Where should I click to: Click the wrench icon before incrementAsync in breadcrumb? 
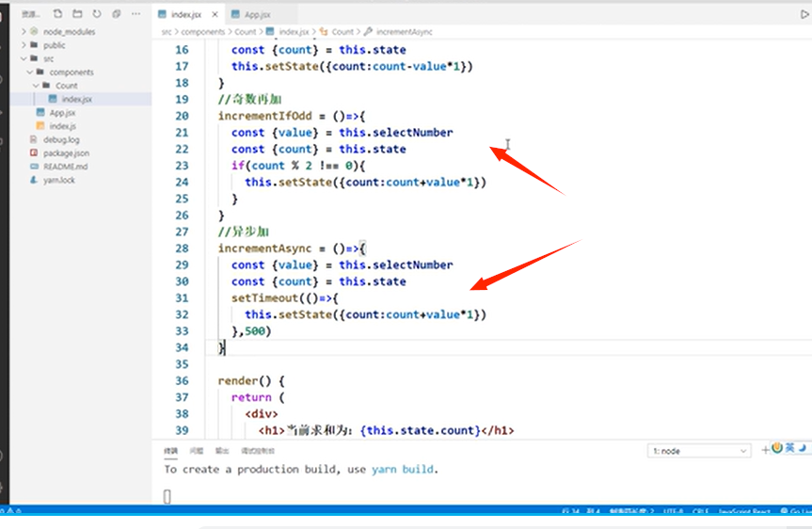tap(368, 32)
